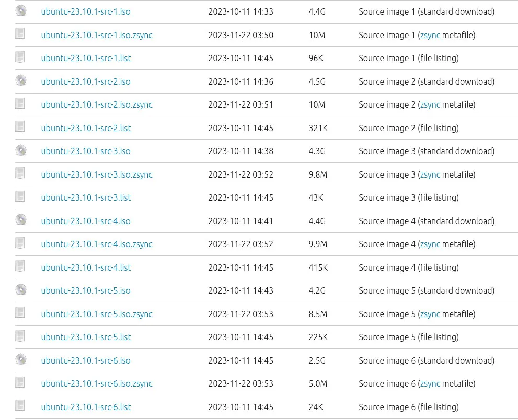Viewport: 518px width, 420px height.
Task: Download ubuntu-23.10.1-src-1.iso
Action: tap(86, 11)
